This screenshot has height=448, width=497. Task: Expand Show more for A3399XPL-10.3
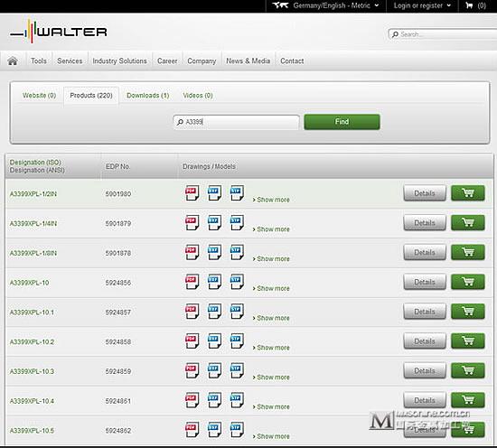pos(271,378)
